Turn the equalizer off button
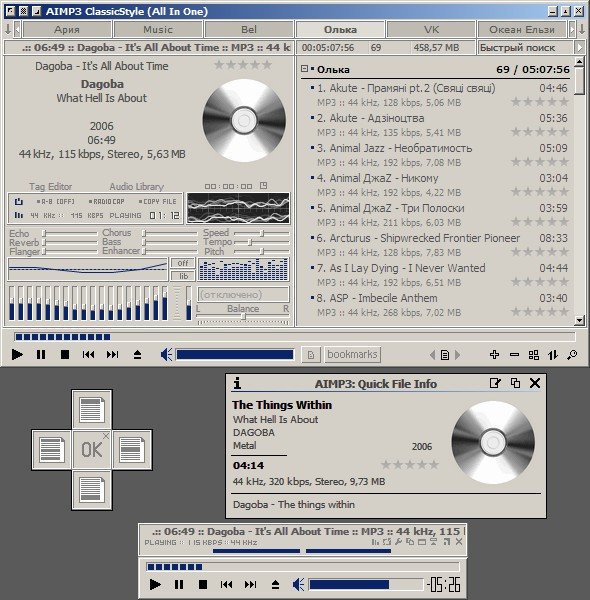Screen dimensions: 590x600 [183, 263]
